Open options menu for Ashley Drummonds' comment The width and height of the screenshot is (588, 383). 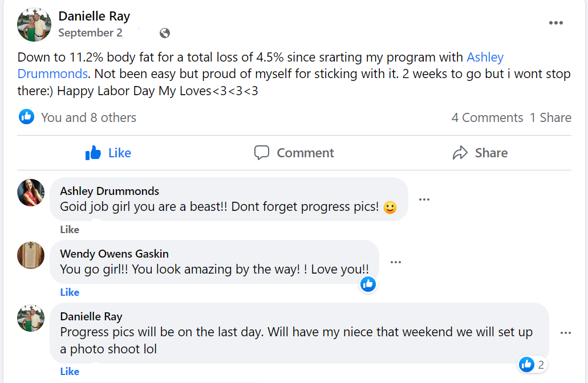(424, 199)
